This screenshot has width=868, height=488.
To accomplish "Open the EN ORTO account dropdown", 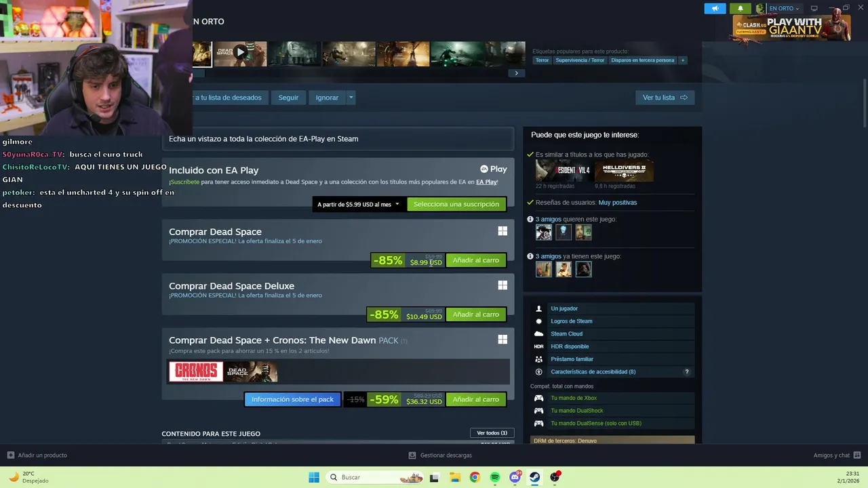I will pos(784,8).
